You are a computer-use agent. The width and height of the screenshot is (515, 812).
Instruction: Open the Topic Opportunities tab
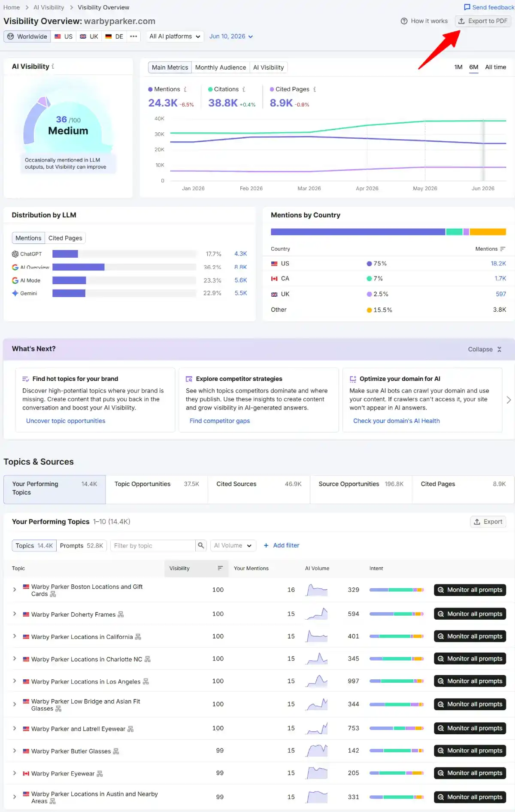point(157,489)
